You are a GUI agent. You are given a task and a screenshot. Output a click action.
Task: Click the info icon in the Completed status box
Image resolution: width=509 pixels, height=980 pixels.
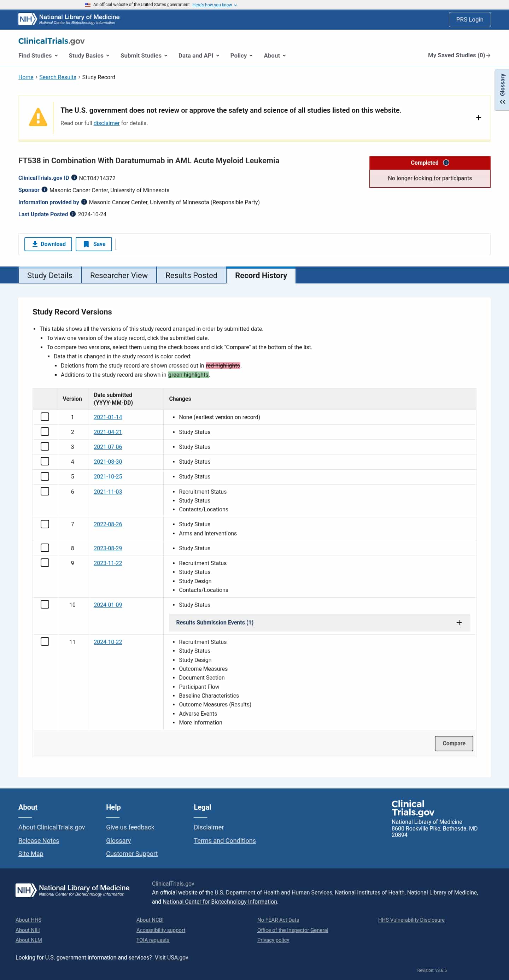point(446,163)
